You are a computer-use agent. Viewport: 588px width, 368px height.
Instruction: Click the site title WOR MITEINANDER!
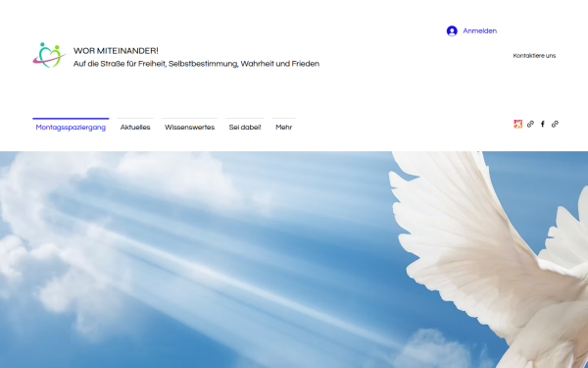[116, 51]
